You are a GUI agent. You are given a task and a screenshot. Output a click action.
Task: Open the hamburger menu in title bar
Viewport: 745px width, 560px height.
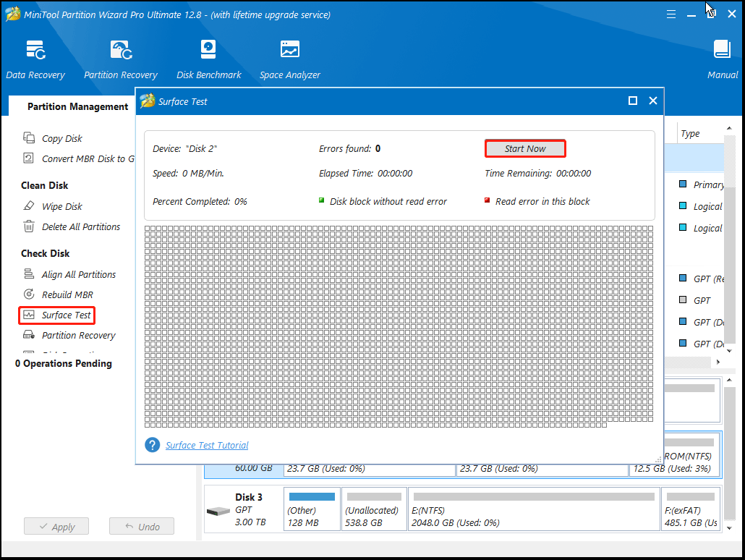point(671,14)
